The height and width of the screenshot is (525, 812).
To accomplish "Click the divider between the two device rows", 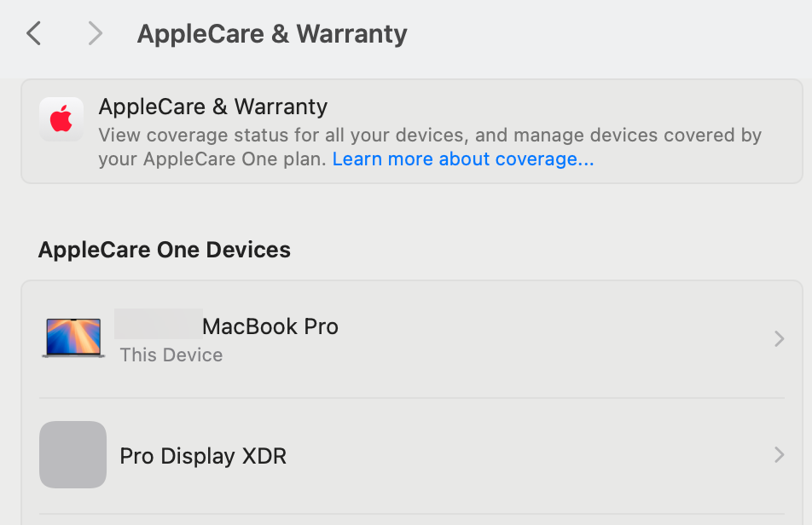I will point(411,398).
